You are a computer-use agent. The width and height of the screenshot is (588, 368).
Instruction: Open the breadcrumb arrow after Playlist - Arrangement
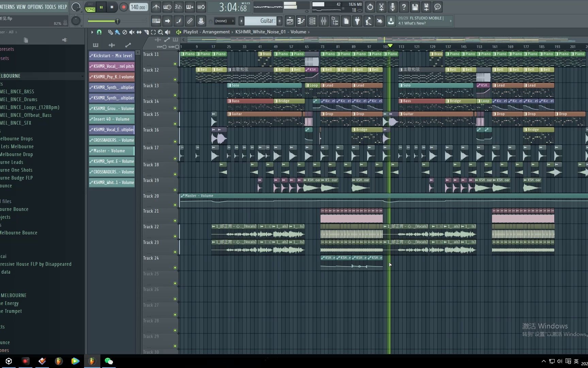click(x=232, y=32)
